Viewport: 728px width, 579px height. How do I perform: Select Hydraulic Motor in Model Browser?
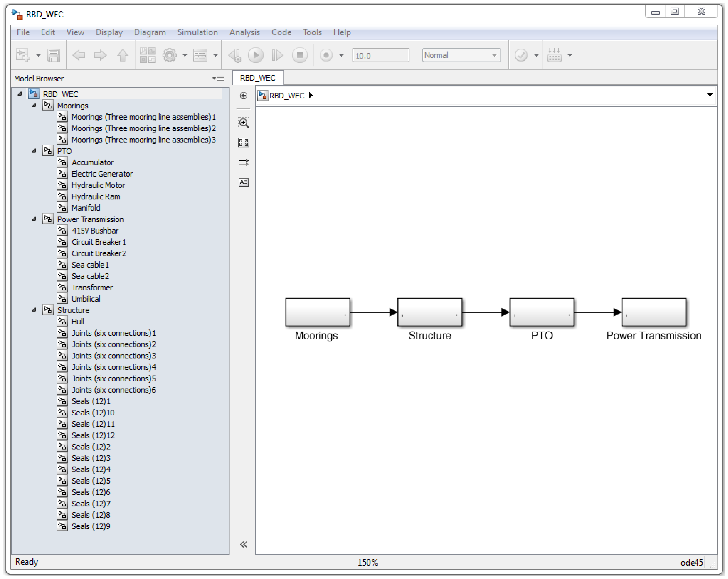(98, 185)
